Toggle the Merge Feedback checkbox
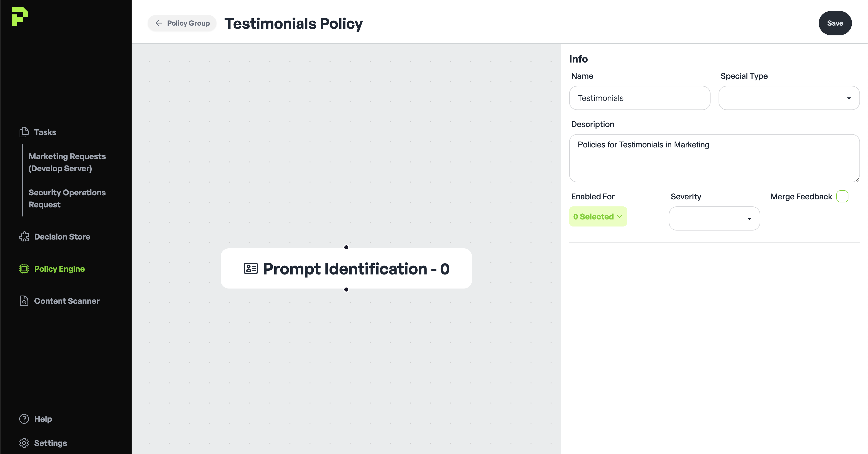This screenshot has width=868, height=454. (x=842, y=196)
